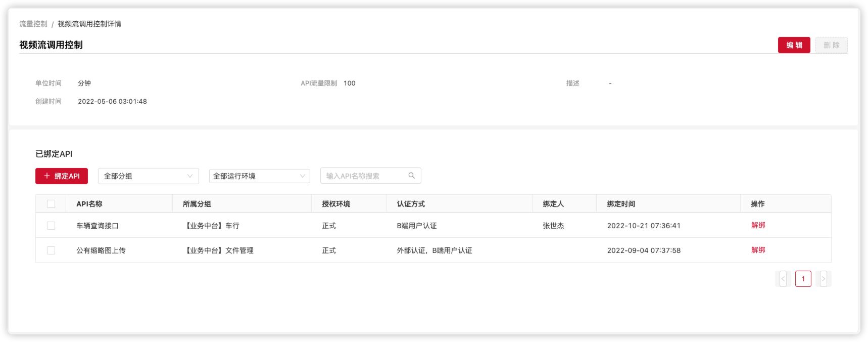Click the search magnifier icon
The width and height of the screenshot is (868, 342).
(411, 176)
